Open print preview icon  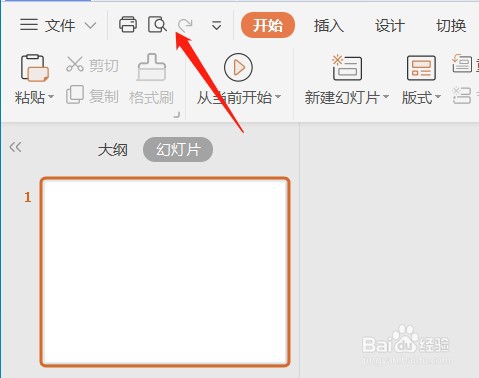pos(157,25)
